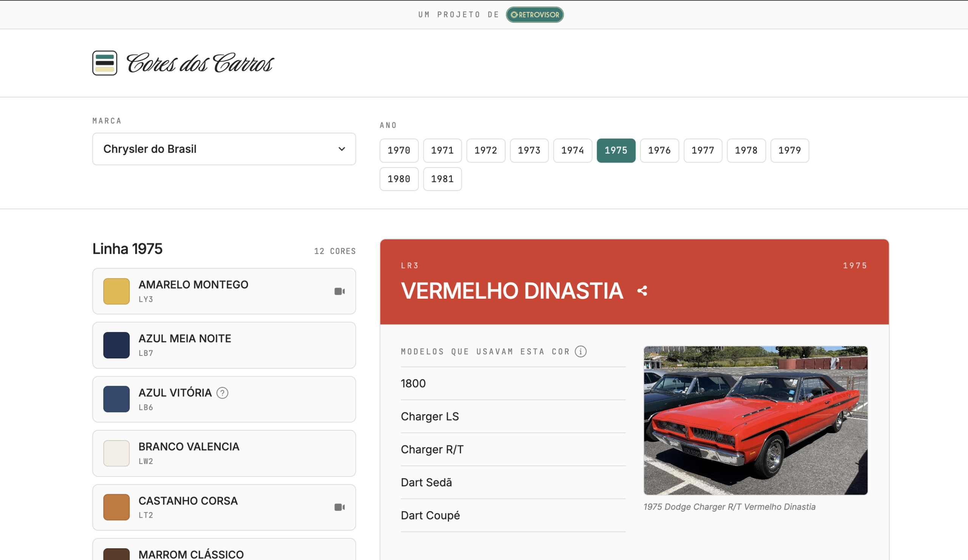968x560 pixels.
Task: Select year 1970
Action: (x=399, y=150)
